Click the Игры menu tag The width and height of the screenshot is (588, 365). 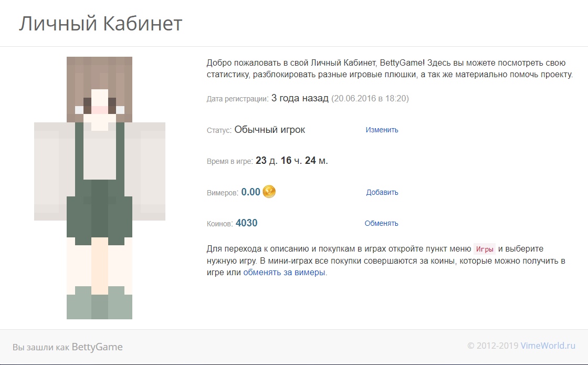coord(485,249)
